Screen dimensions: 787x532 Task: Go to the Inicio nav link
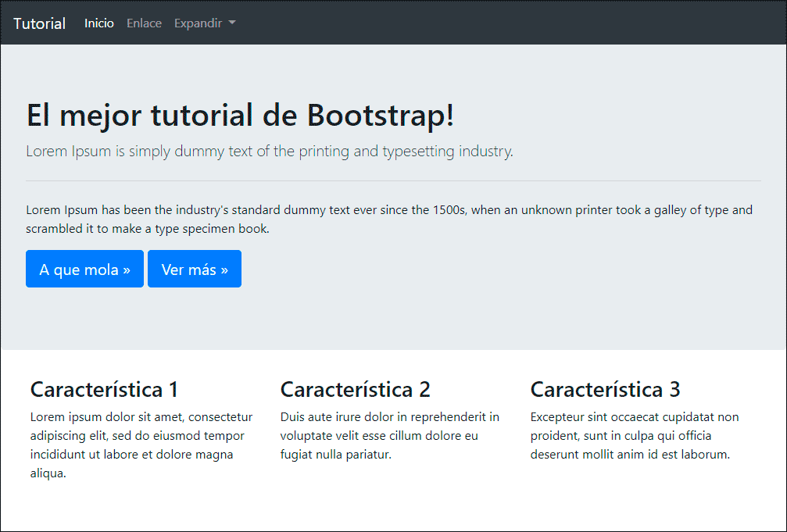point(99,23)
